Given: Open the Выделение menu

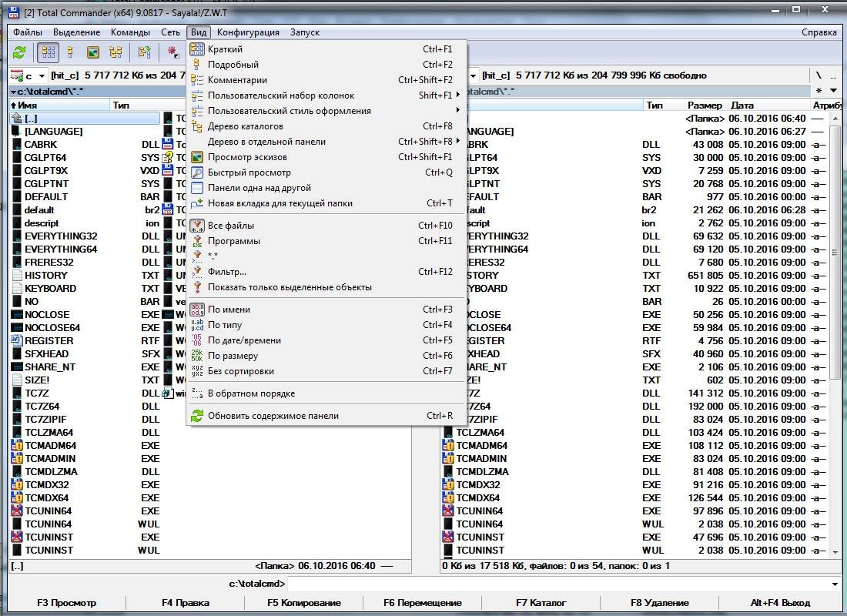Looking at the screenshot, I should (x=76, y=32).
